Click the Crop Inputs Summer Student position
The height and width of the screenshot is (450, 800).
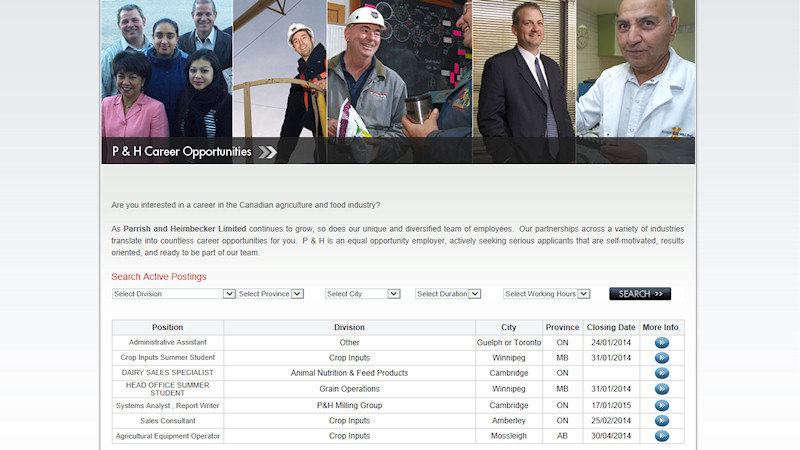(x=167, y=358)
